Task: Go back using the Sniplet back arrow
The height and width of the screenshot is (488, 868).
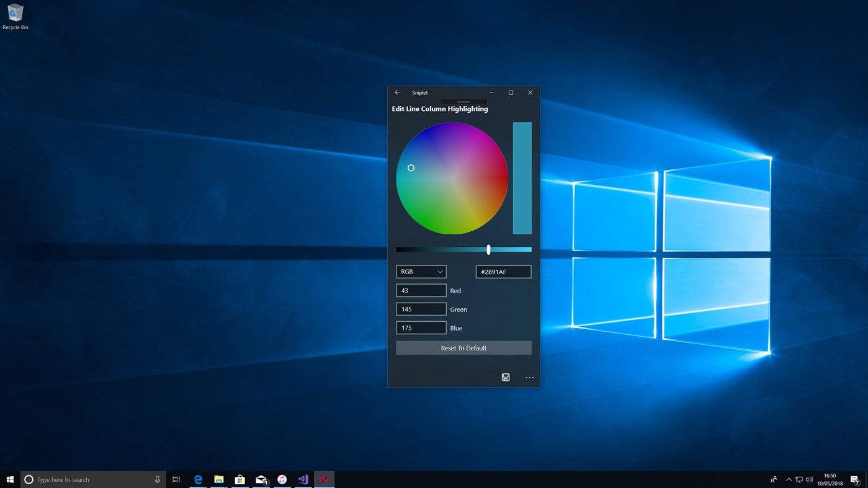Action: (x=397, y=92)
